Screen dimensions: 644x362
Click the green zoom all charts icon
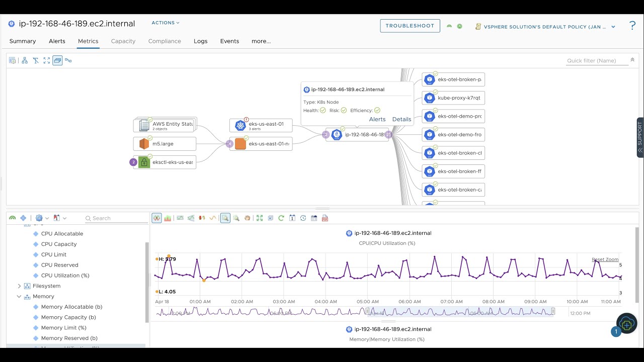click(260, 218)
